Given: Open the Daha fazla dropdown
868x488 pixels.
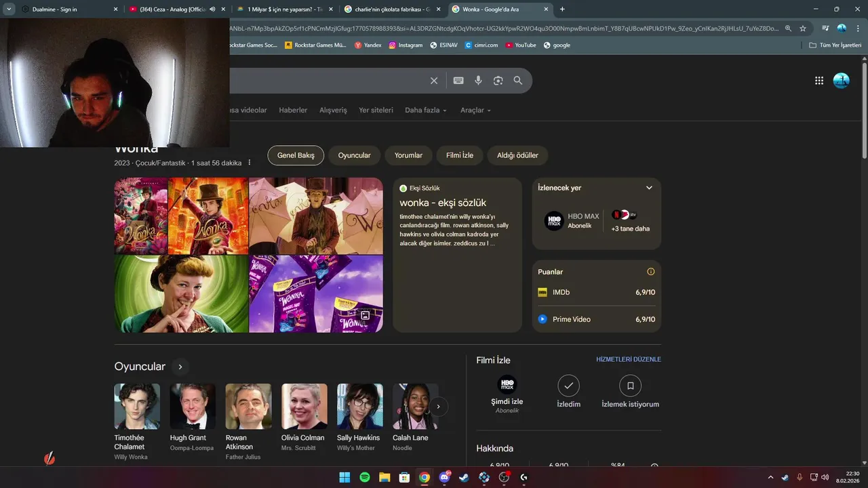Looking at the screenshot, I should tap(426, 110).
